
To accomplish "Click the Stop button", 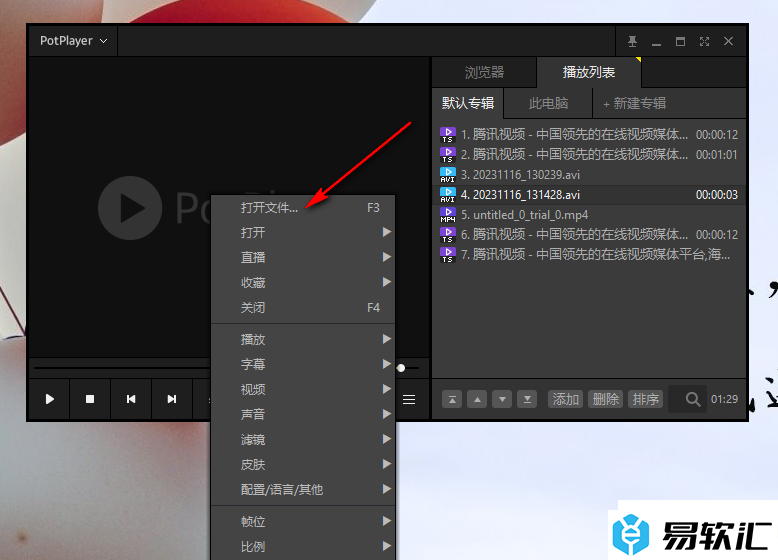I will tap(90, 399).
